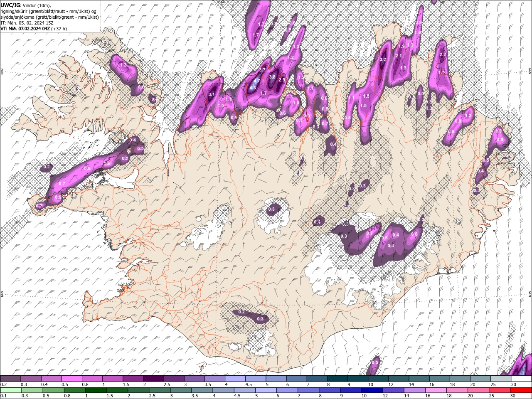
Task: Click the 4.3 snowfall value on the map
Action: click(253, 88)
